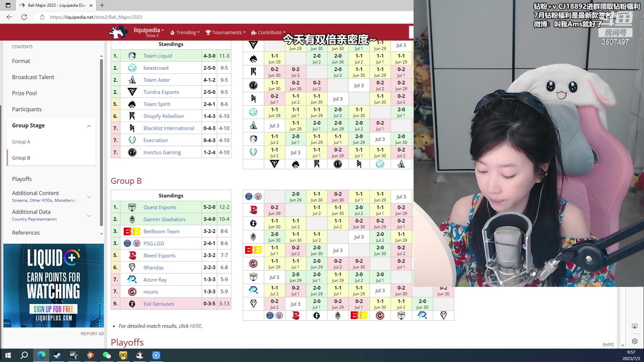Open a new browser tab
The height and width of the screenshot is (362, 644).
[102, 5]
